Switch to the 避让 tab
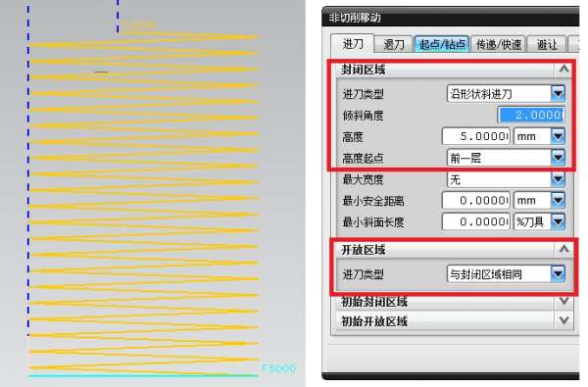Viewport: 588px width, 387px height. pyautogui.click(x=547, y=45)
